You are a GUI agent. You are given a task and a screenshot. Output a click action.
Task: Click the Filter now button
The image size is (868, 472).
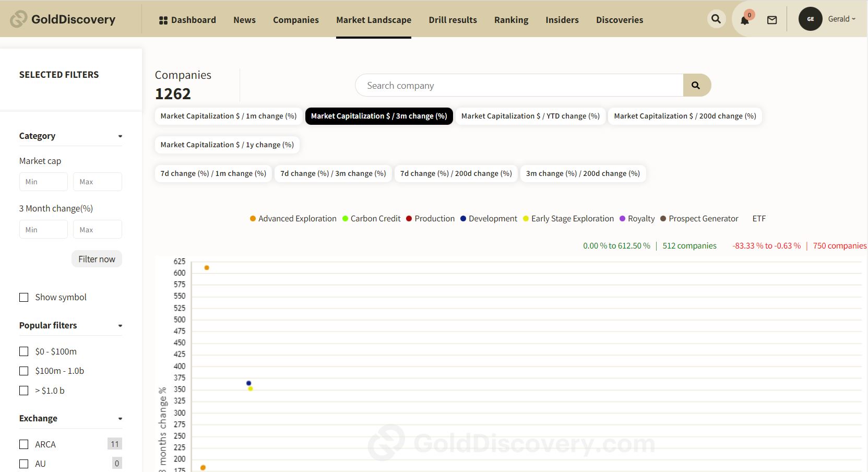[x=97, y=259]
